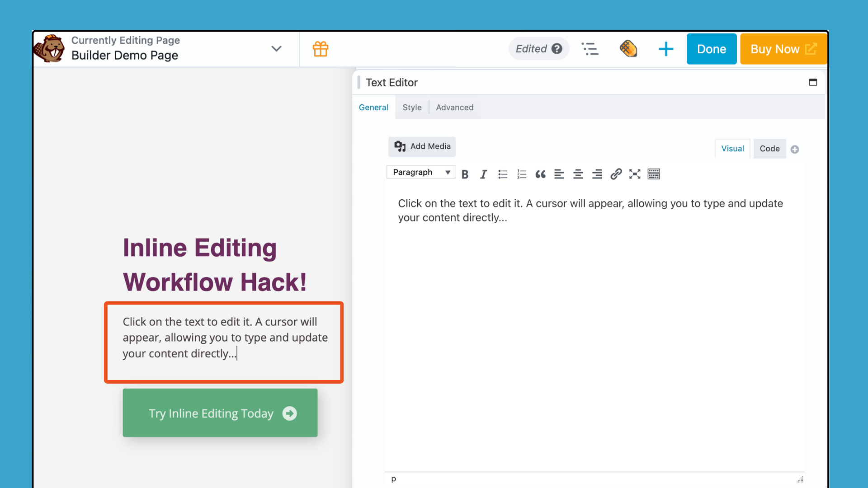The width and height of the screenshot is (868, 488).
Task: Center align the paragraph text
Action: [578, 174]
